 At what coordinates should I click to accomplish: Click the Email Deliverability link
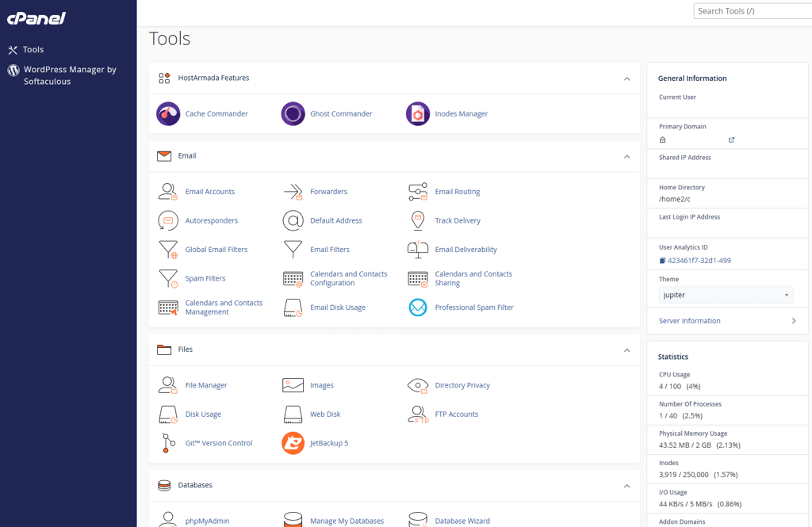[x=465, y=250]
